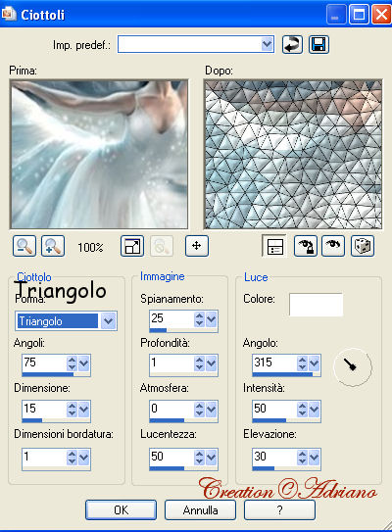Randomize parameters with dice icon
Screen dimensions: 392x532
[x=363, y=246]
